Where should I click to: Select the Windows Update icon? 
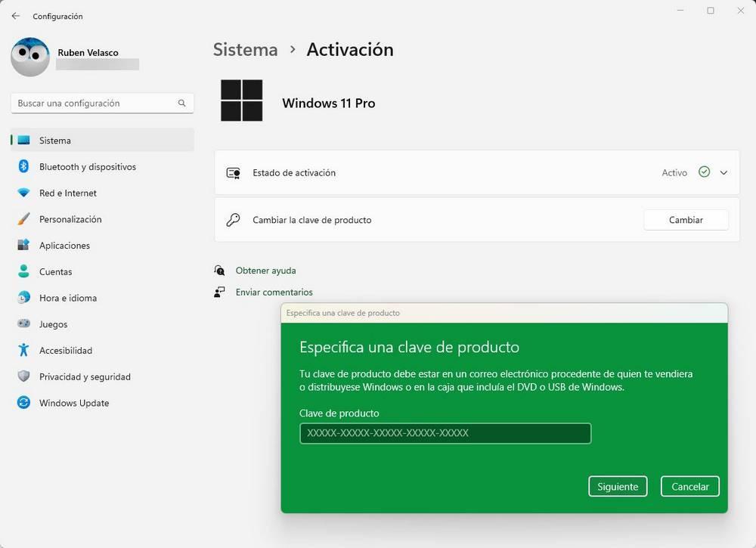[23, 403]
